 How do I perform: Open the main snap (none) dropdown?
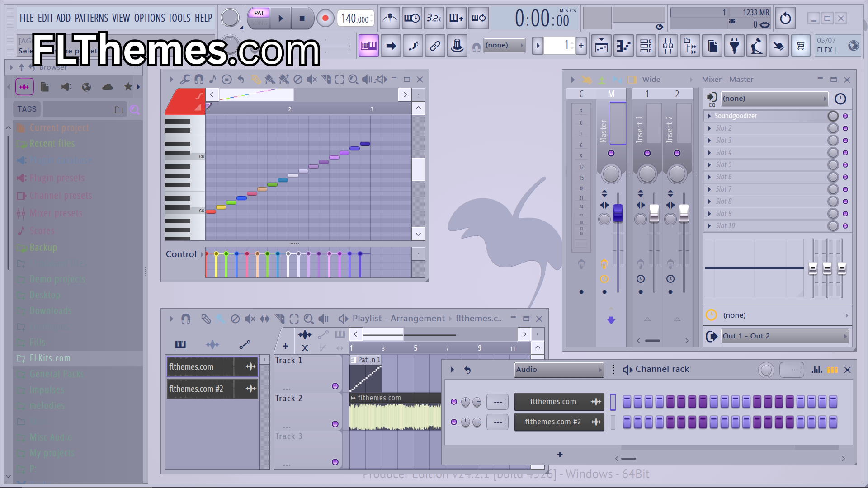(x=504, y=45)
